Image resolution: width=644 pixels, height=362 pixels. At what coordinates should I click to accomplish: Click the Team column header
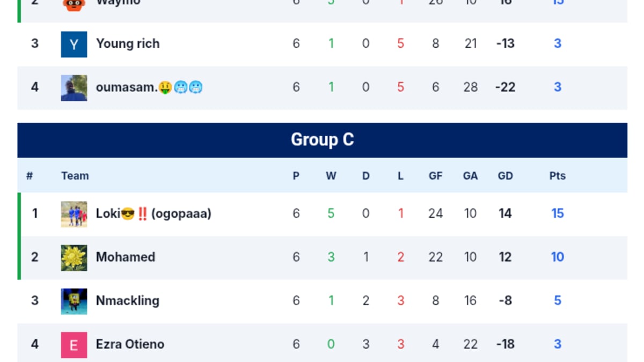[x=75, y=175]
